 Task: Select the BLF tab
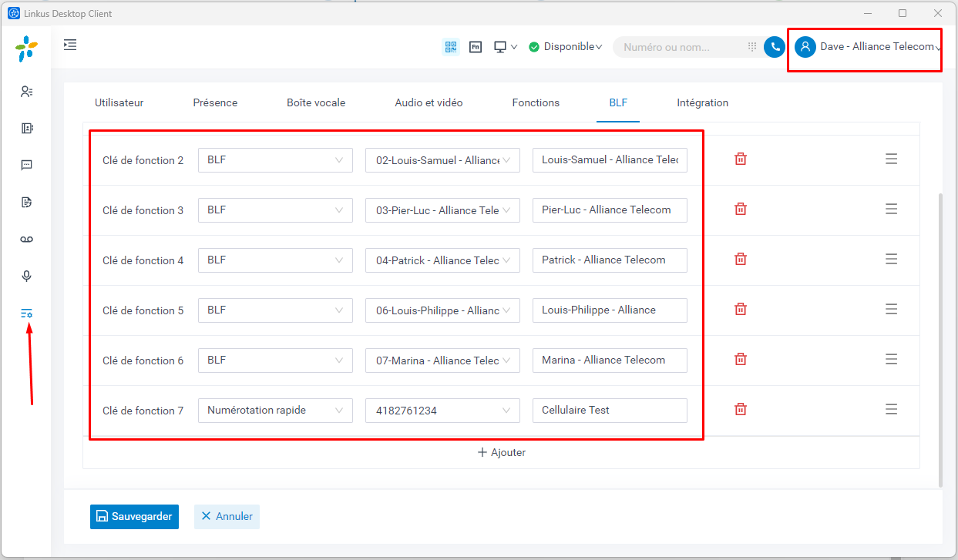(x=618, y=102)
